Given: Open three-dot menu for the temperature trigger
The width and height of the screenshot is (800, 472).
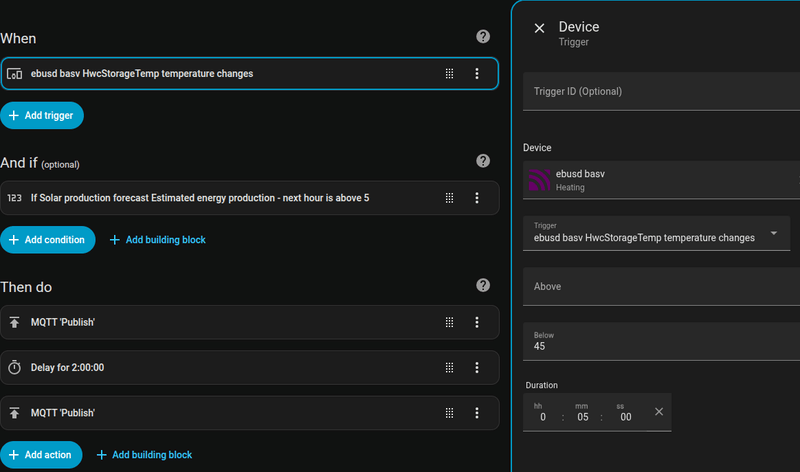Looking at the screenshot, I should point(477,73).
